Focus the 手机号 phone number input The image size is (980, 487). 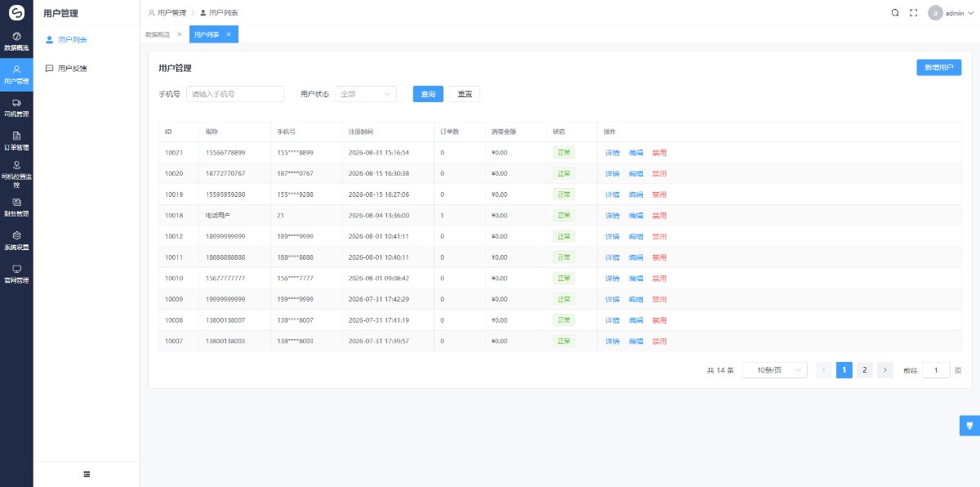point(235,94)
